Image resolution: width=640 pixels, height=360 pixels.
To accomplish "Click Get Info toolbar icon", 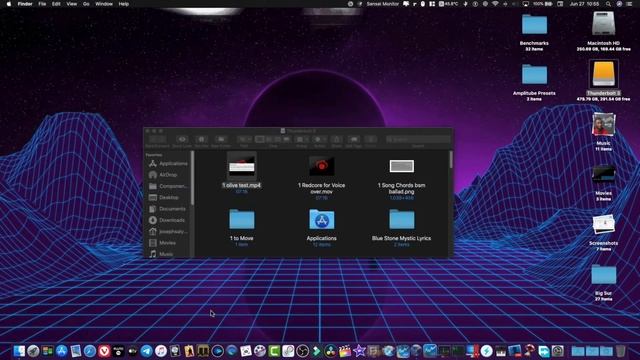I will click(201, 140).
